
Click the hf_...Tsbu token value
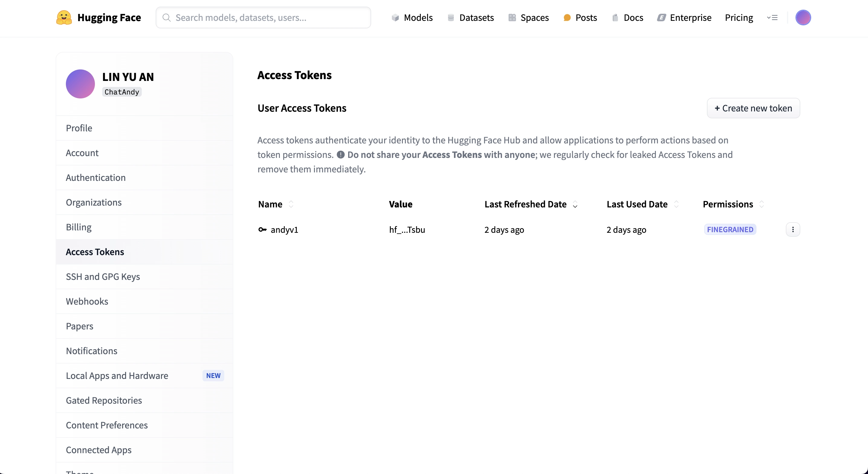[407, 229]
